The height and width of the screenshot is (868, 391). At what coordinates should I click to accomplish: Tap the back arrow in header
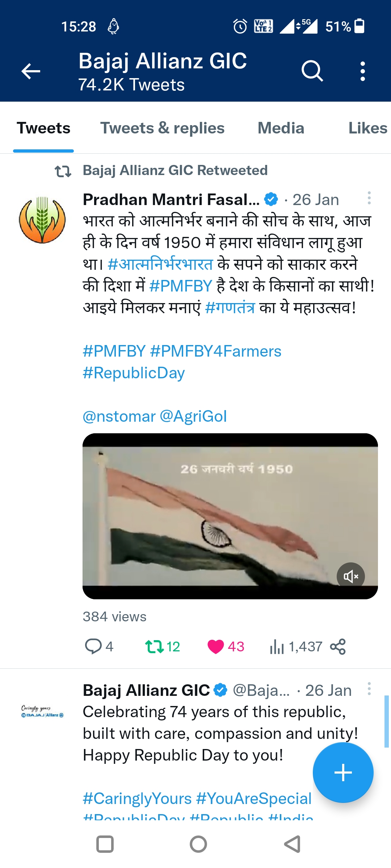[31, 71]
